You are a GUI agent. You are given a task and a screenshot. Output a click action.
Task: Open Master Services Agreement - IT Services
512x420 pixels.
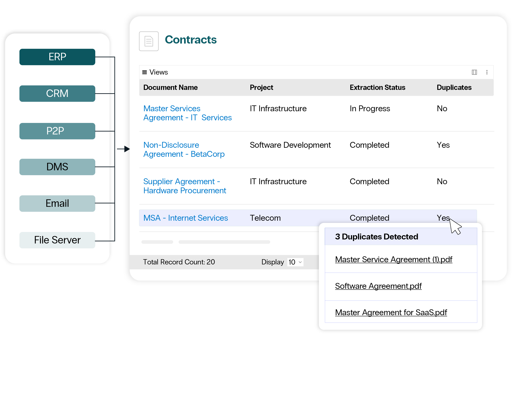pyautogui.click(x=187, y=113)
